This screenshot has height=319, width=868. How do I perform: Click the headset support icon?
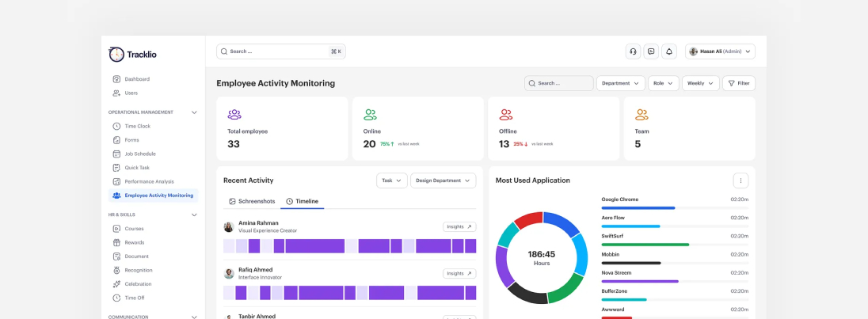[633, 51]
